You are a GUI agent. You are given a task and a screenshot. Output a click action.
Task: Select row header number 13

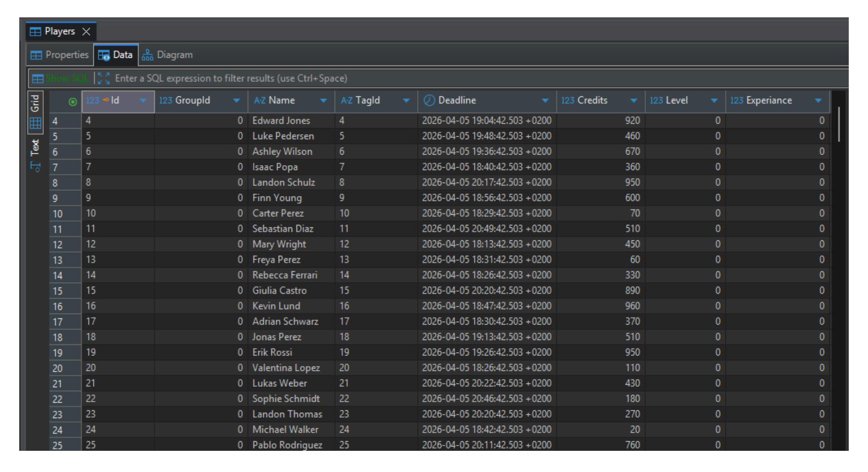click(x=65, y=260)
